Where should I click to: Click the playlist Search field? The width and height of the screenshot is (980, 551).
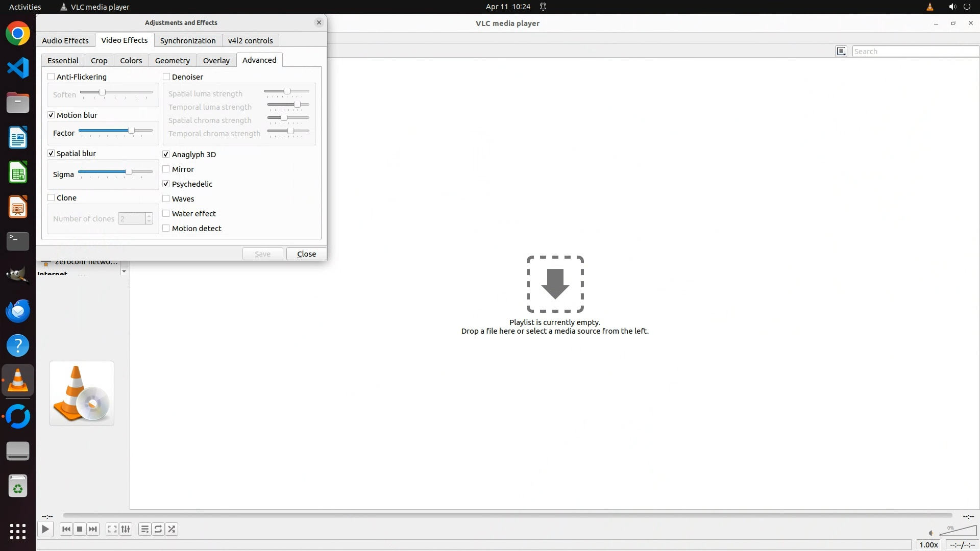click(x=915, y=51)
